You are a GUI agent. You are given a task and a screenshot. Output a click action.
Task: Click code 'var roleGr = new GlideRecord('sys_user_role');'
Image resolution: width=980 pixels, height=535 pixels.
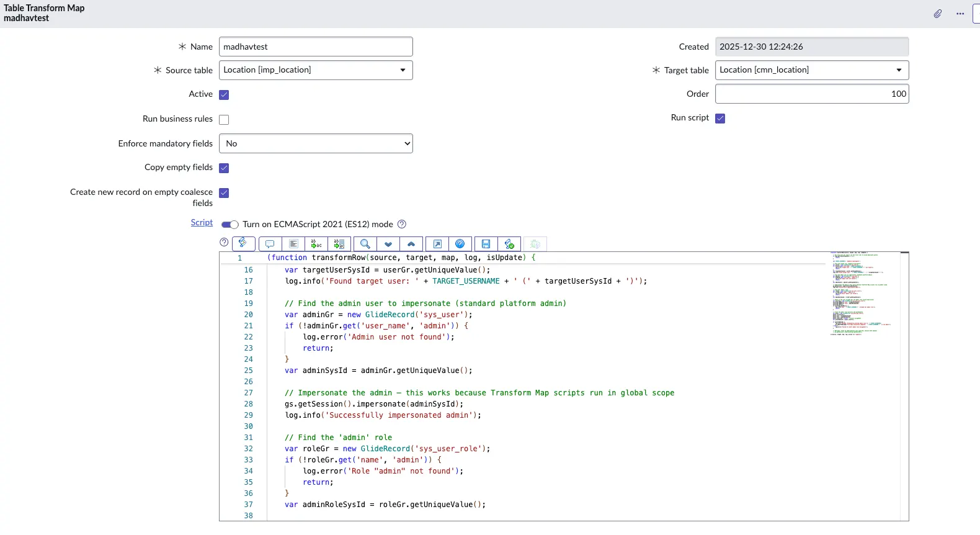(388, 449)
